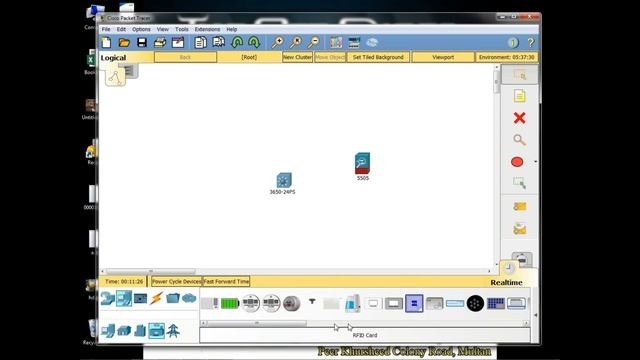Activate the Select tool in right toolbar
The height and width of the screenshot is (360, 640).
point(520,75)
